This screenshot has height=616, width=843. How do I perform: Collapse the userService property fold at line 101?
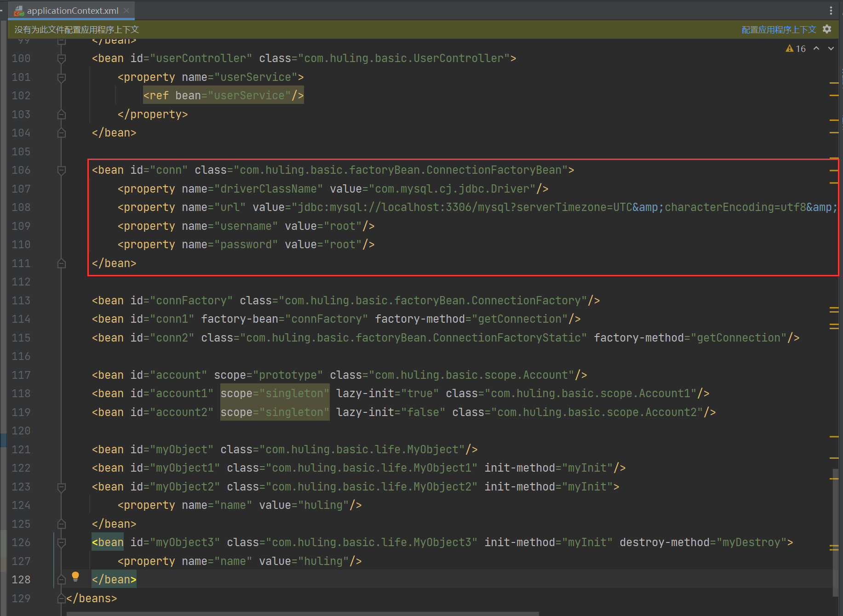[61, 77]
